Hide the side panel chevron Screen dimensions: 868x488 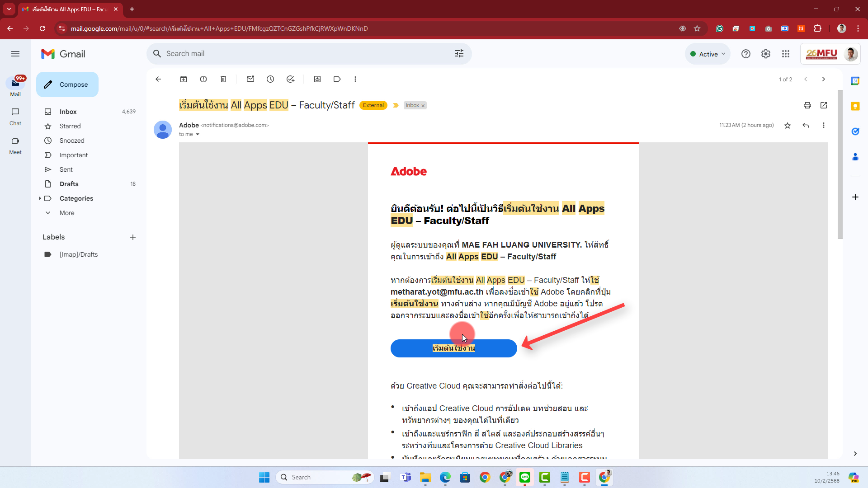click(855, 454)
